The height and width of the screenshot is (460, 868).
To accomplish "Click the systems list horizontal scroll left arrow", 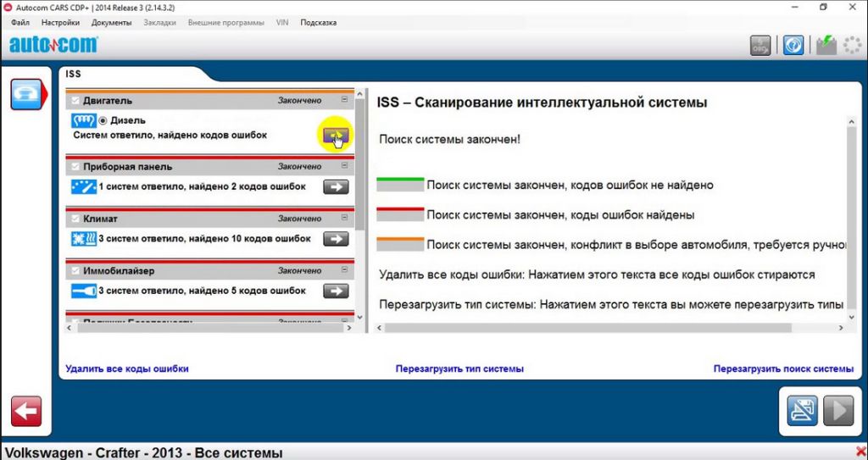I will click(70, 328).
